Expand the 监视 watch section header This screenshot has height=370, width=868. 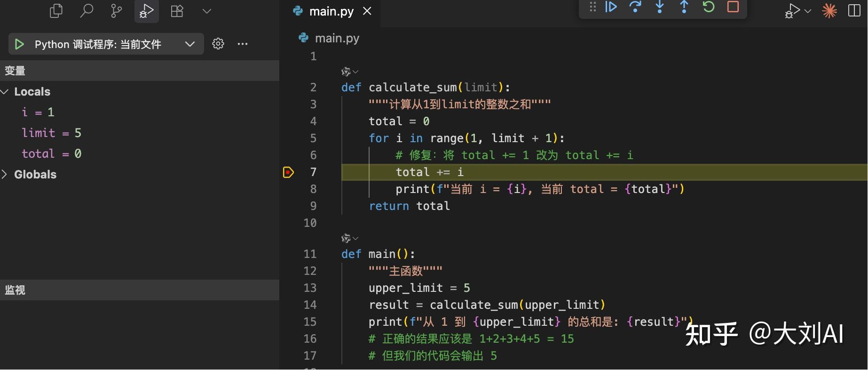pos(140,290)
